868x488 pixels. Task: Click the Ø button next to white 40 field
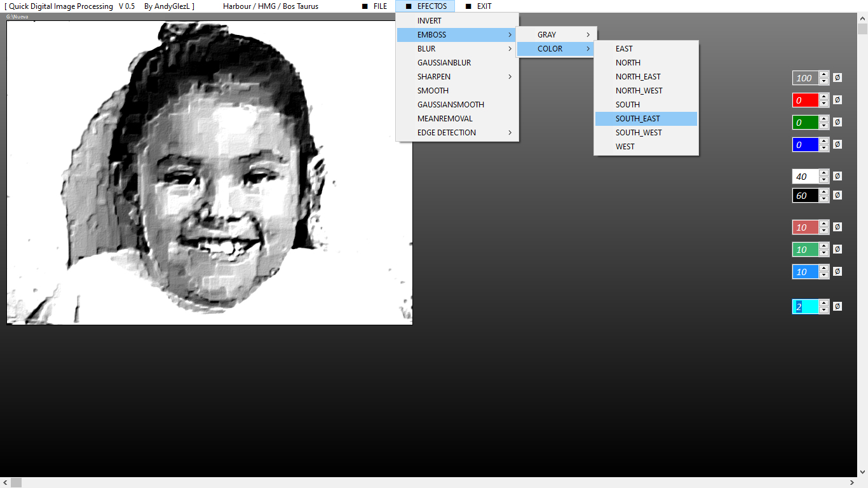coord(837,176)
